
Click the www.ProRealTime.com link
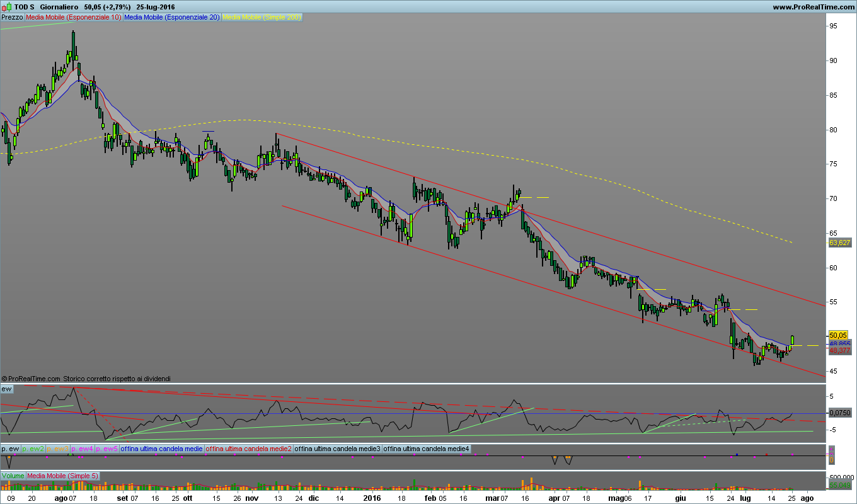[813, 7]
